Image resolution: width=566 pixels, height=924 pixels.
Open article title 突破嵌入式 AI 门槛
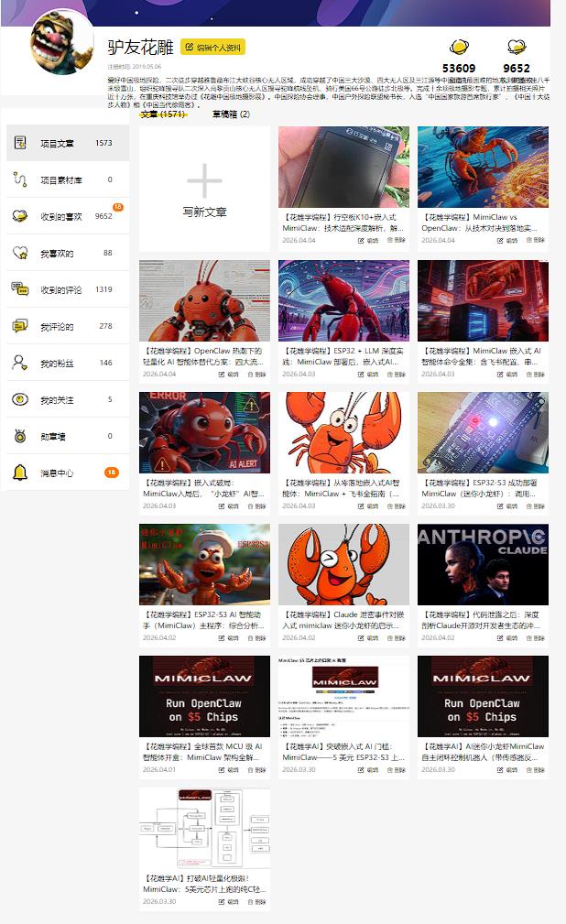[x=343, y=752]
